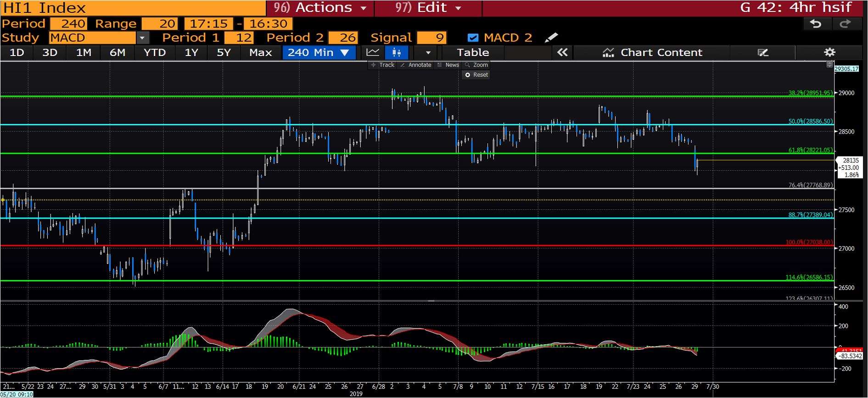Open Chart Content panel
868x398 pixels.
coord(652,52)
